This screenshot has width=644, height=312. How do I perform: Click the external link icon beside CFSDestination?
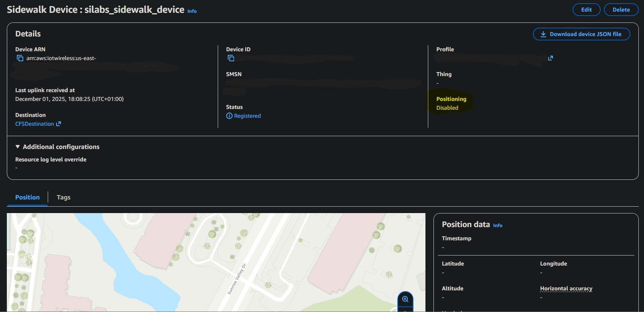pos(59,124)
